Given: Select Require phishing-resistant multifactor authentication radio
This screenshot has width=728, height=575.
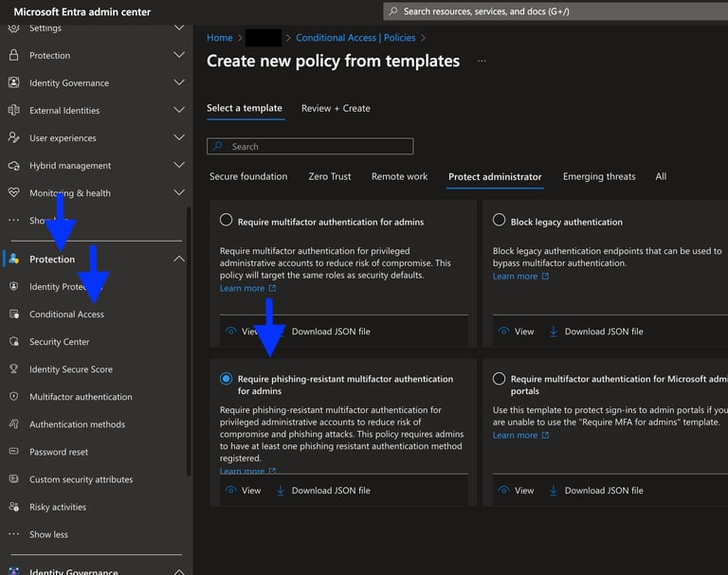Looking at the screenshot, I should (x=227, y=379).
